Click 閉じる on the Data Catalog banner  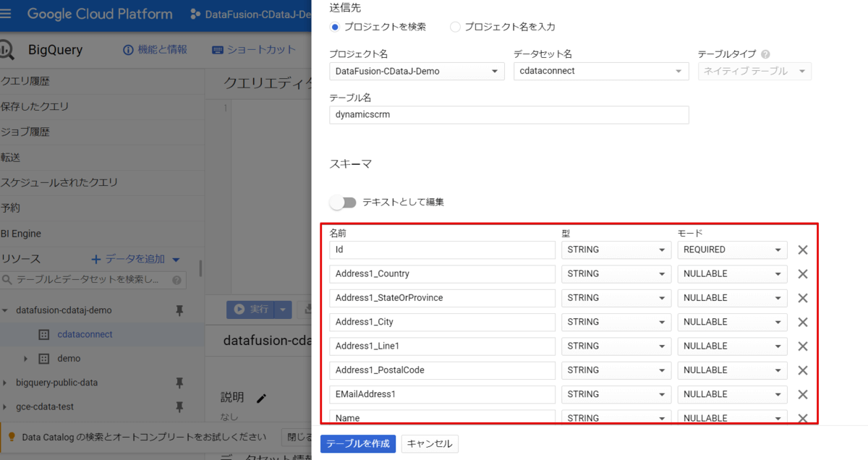coord(297,437)
